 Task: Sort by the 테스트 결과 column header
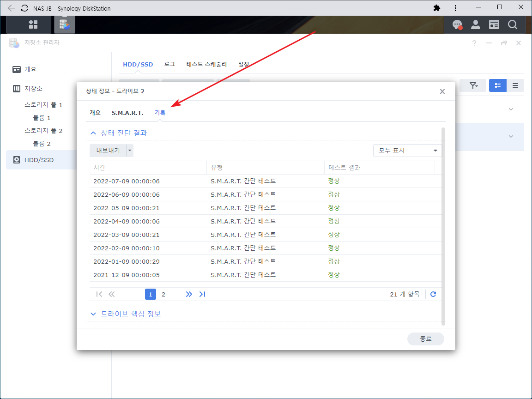(x=379, y=168)
